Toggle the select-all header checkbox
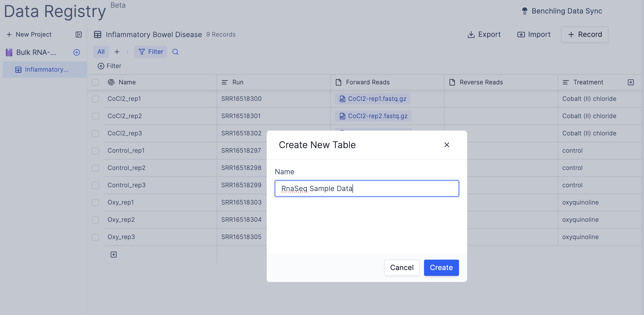The height and width of the screenshot is (315, 644). coord(95,82)
